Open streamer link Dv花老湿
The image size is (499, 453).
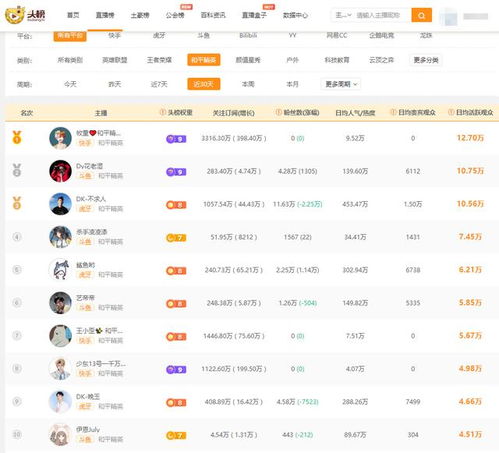[89, 166]
